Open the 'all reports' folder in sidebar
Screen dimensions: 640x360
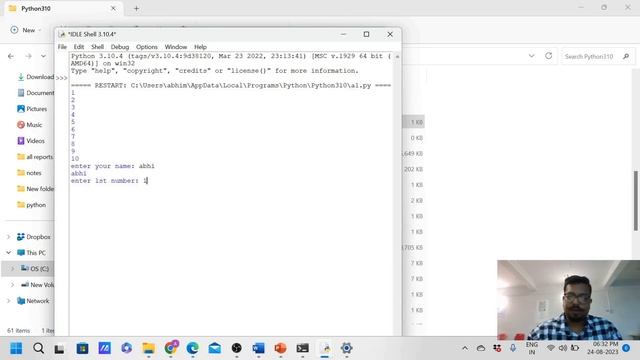click(x=35, y=156)
